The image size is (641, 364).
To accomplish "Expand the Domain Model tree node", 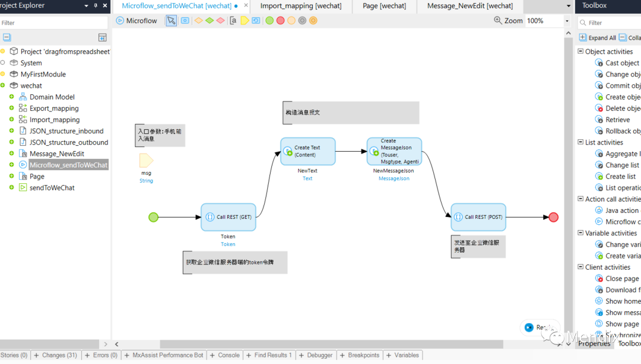I will coord(11,97).
